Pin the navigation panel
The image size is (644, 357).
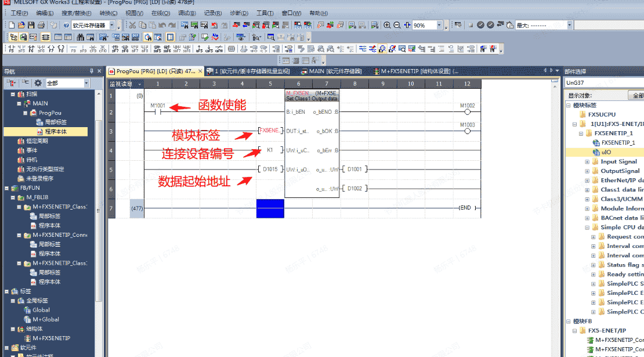pyautogui.click(x=91, y=71)
